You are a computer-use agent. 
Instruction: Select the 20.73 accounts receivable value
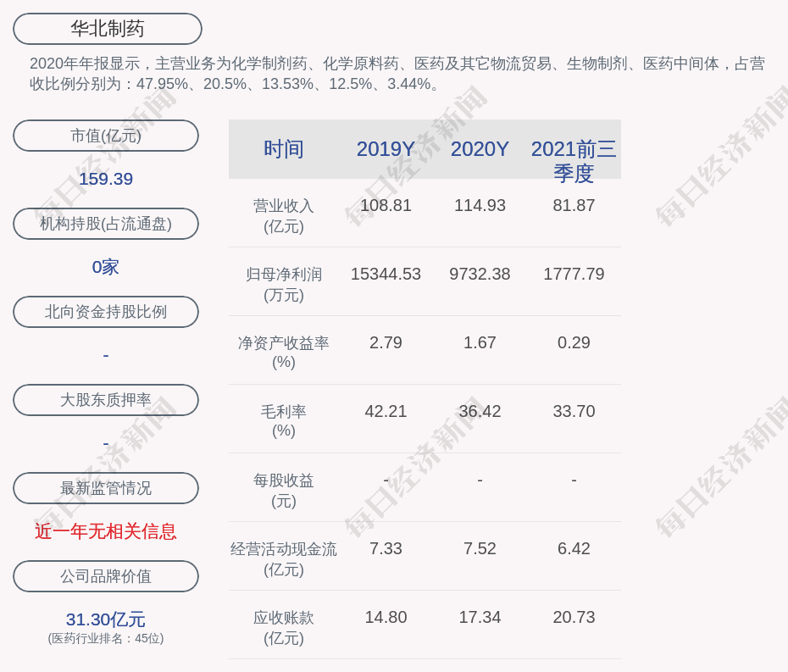(574, 618)
